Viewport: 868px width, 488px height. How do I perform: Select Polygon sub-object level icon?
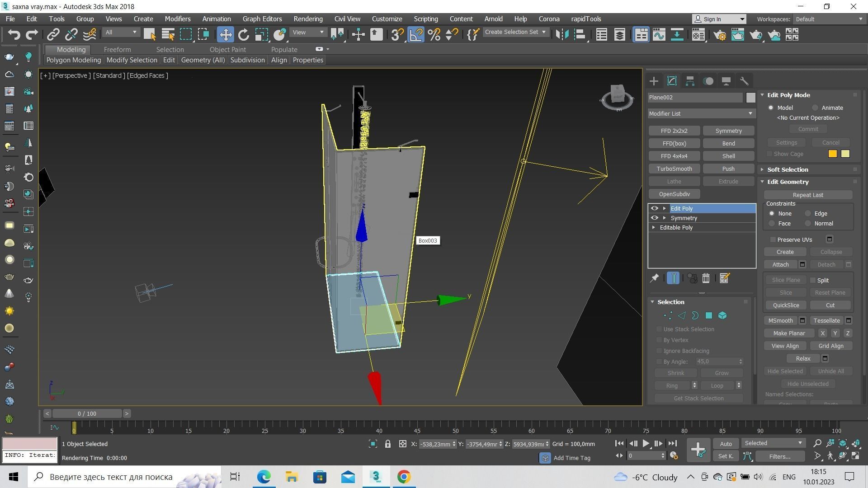pyautogui.click(x=709, y=316)
